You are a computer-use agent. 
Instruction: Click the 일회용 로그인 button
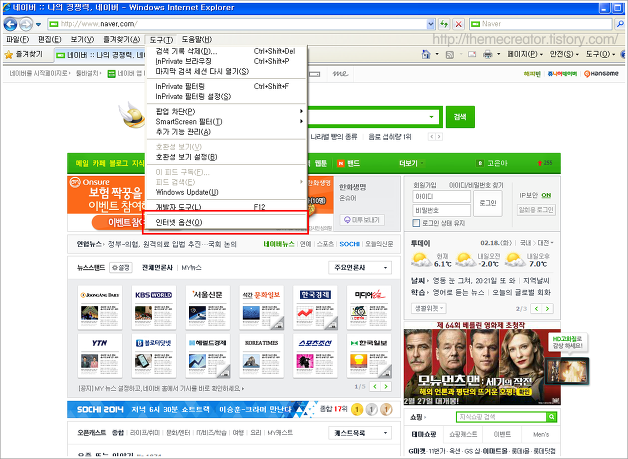(536, 209)
